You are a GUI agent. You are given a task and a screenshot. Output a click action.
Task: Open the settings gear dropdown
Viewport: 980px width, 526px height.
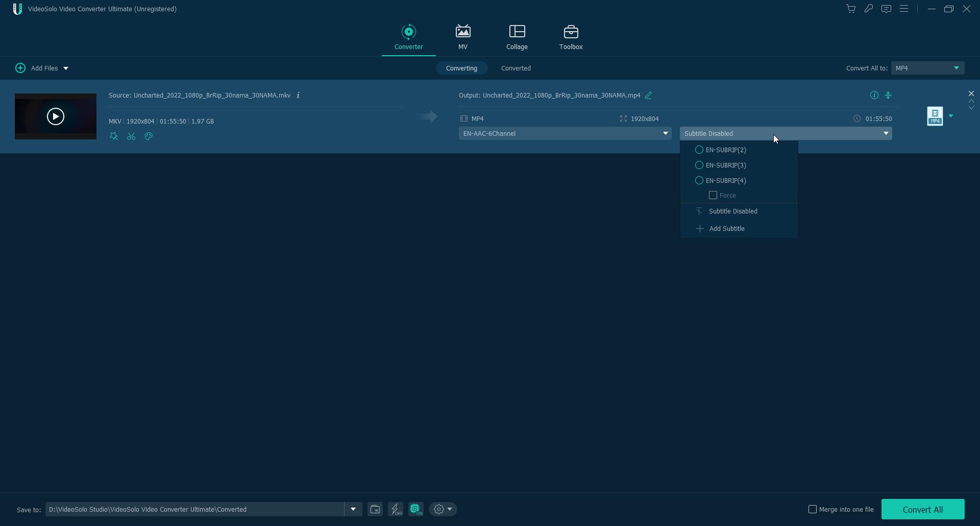tap(443, 509)
